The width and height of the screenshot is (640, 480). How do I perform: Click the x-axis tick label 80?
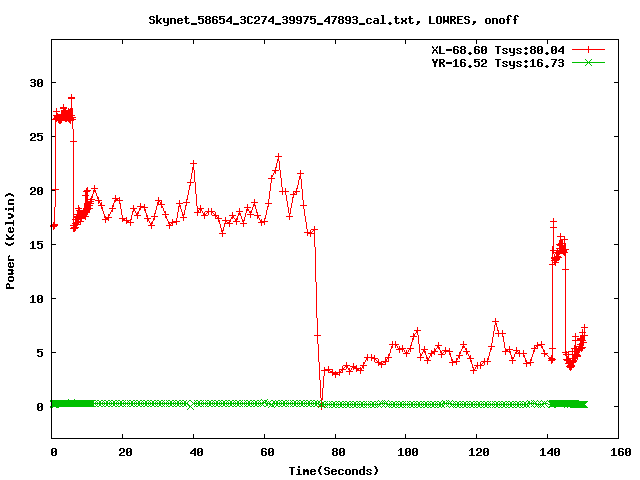338,452
